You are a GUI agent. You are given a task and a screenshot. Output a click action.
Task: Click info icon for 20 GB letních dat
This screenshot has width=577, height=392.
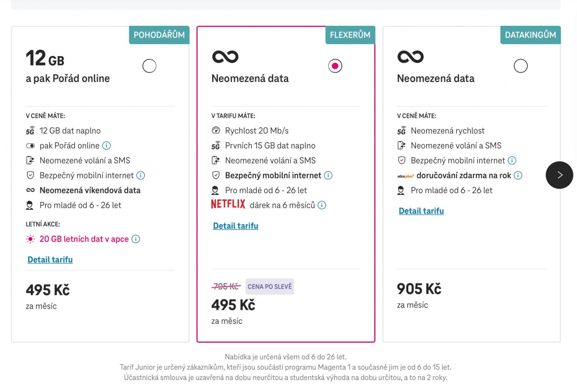click(136, 239)
